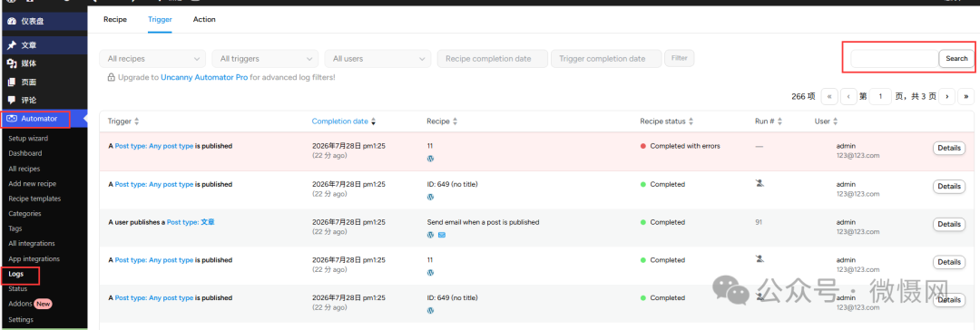Click WordPress icon under Send email recipe
Image resolution: width=980 pixels, height=330 pixels.
tap(430, 235)
